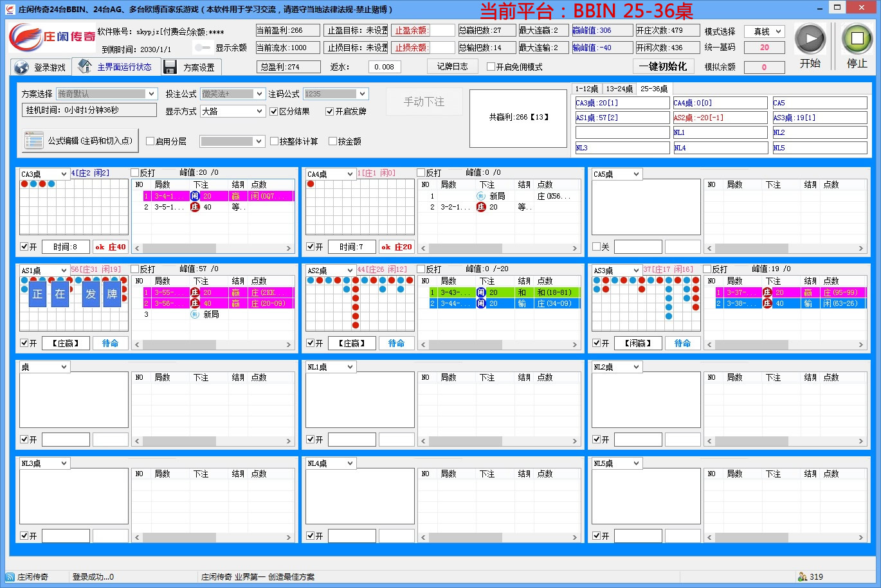This screenshot has width=881, height=588.
Task: Click the 一键初始化 button
Action: [x=662, y=66]
